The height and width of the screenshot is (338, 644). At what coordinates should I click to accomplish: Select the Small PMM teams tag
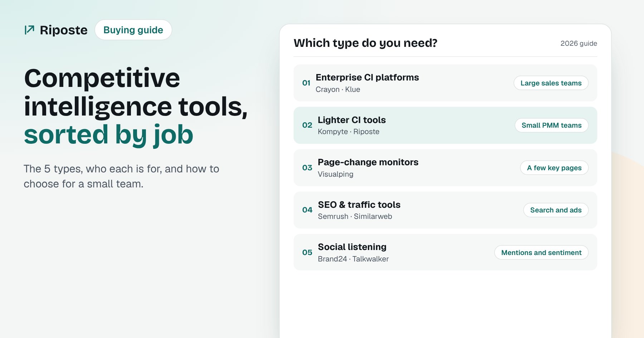[x=552, y=125]
